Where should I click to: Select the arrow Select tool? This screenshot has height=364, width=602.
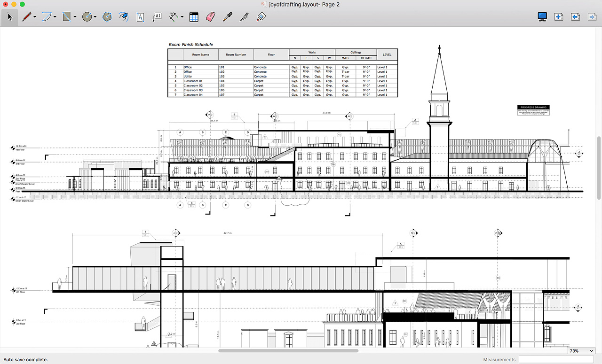click(x=10, y=17)
